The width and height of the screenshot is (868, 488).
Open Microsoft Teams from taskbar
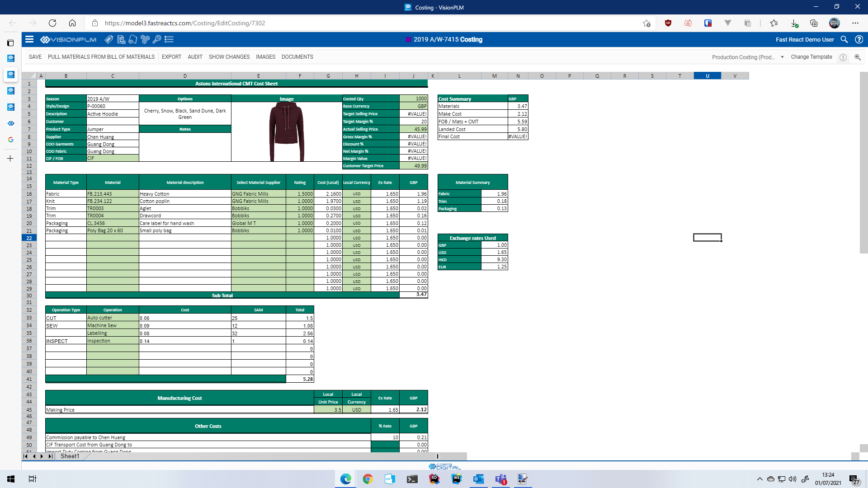click(500, 479)
